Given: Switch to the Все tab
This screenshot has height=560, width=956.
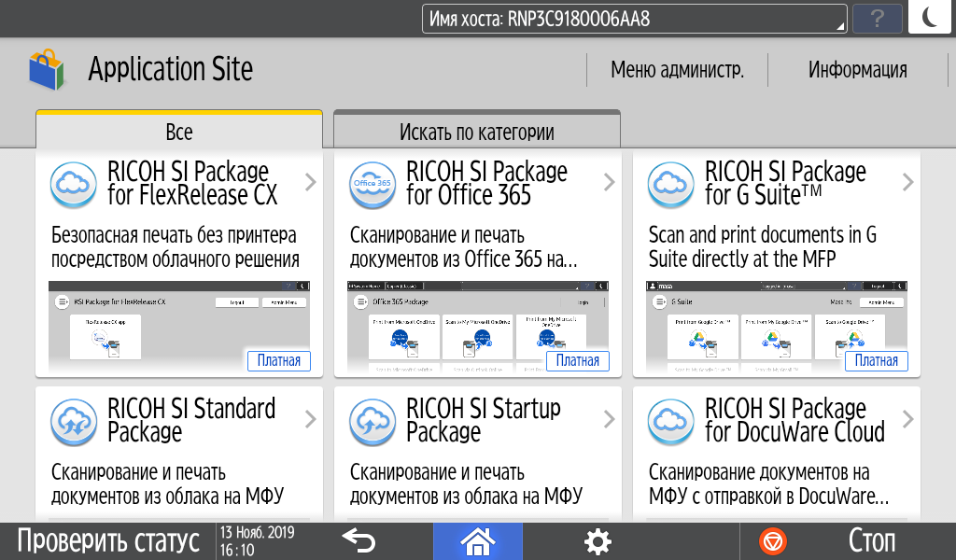Looking at the screenshot, I should click(x=179, y=130).
